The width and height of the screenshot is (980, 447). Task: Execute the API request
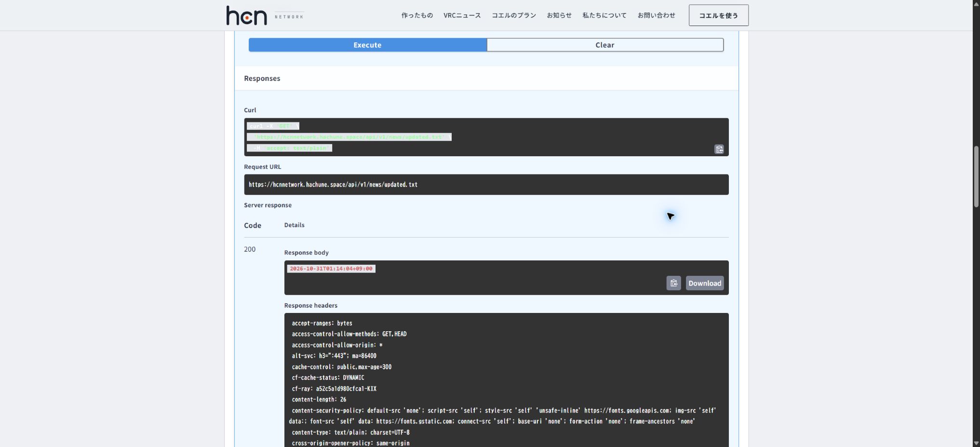click(x=367, y=45)
